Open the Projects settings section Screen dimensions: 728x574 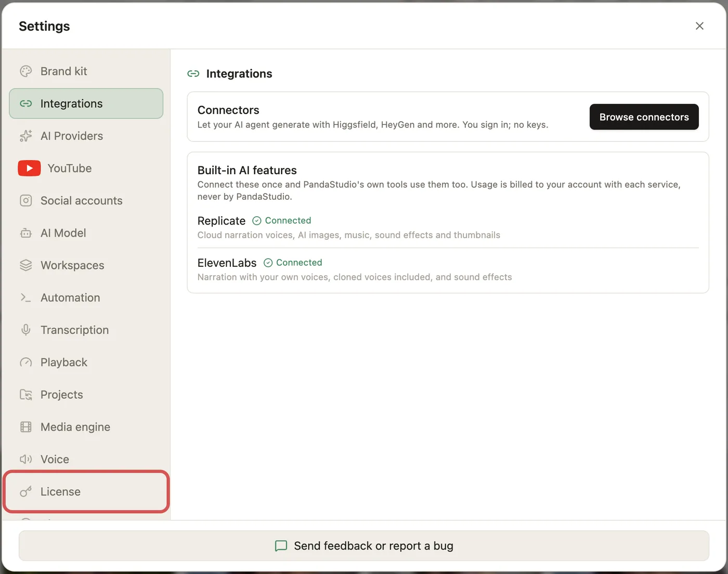86,395
